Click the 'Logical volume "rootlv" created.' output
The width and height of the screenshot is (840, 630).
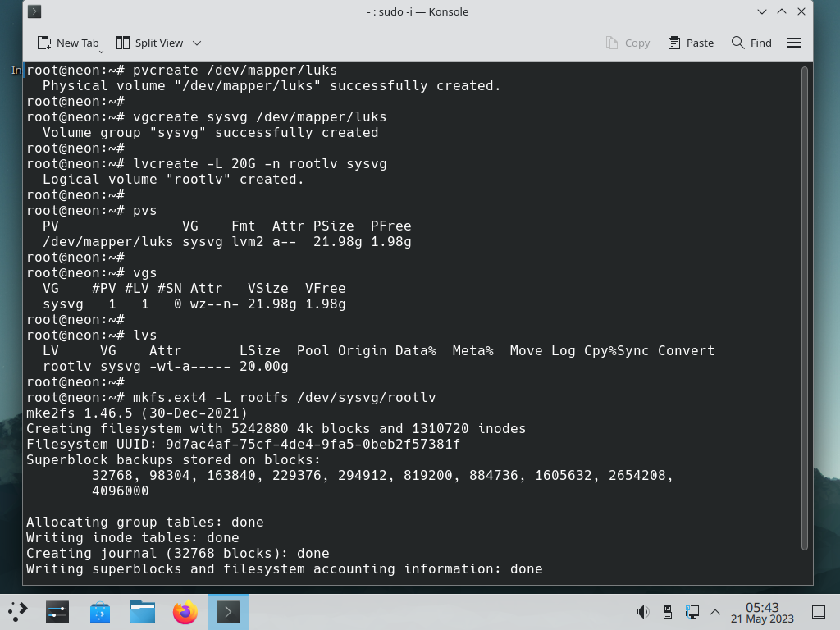tap(173, 180)
